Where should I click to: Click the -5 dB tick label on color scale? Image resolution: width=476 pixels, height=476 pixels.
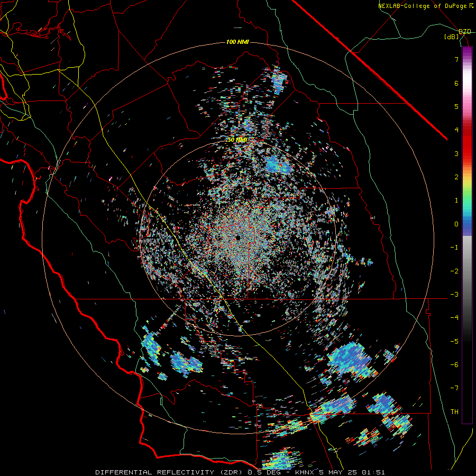click(454, 342)
